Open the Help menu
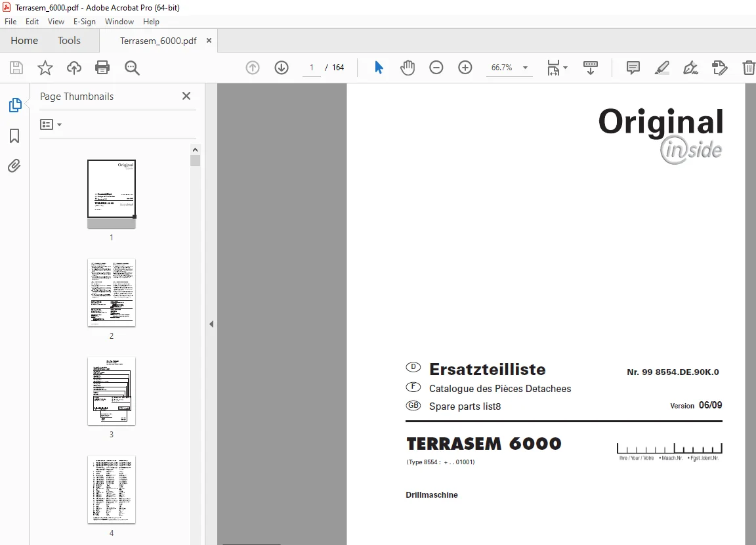 [x=151, y=22]
